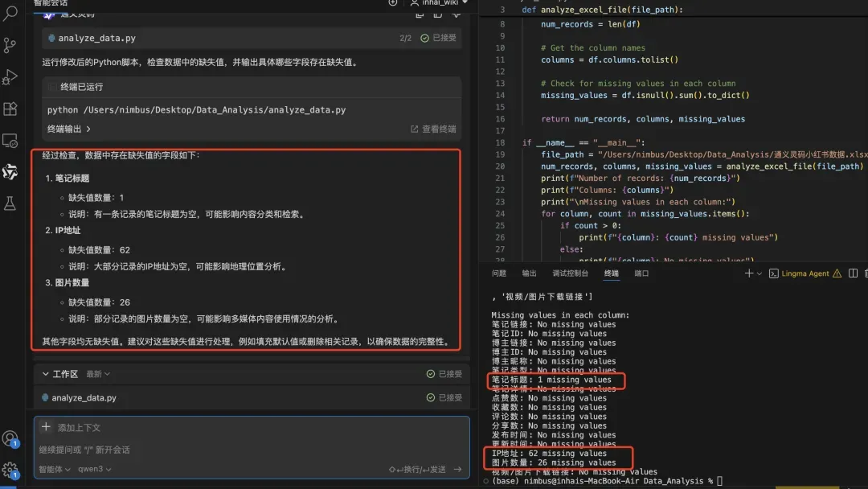Start a new chat with plus-circle icon

point(392,2)
